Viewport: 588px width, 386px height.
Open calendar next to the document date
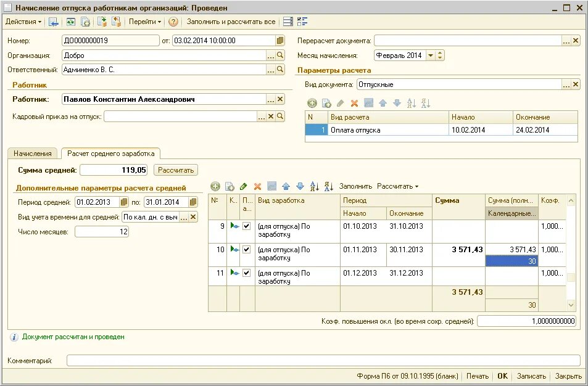point(280,41)
